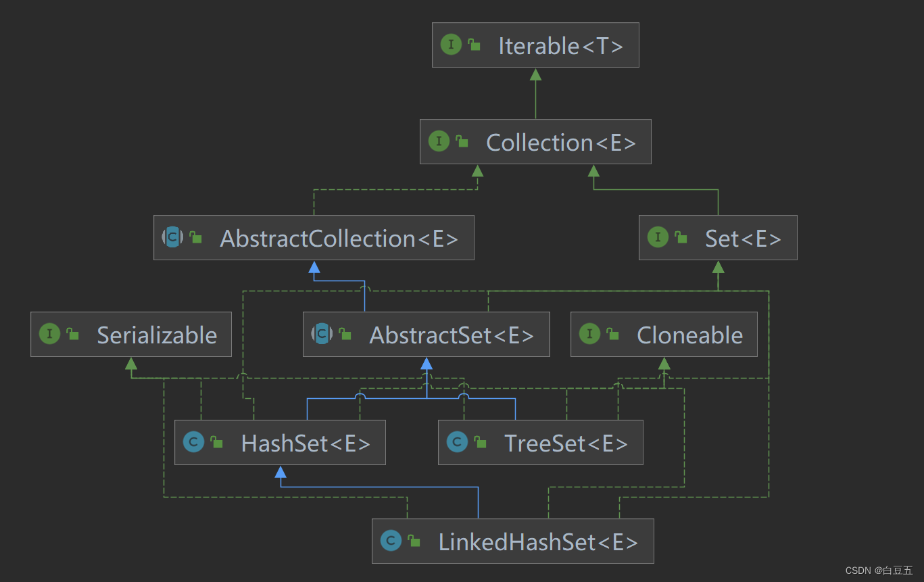Click the lock icon on Collection<E> node
Viewport: 924px width, 582px height.
coord(462,141)
